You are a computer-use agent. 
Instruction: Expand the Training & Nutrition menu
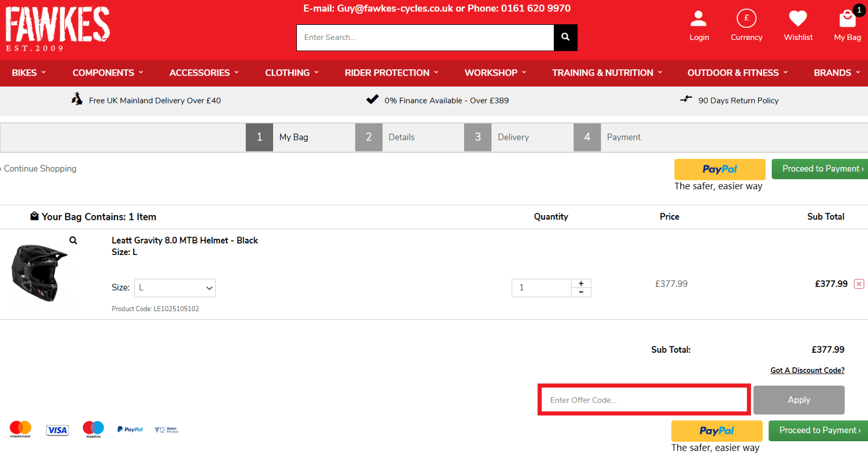607,73
